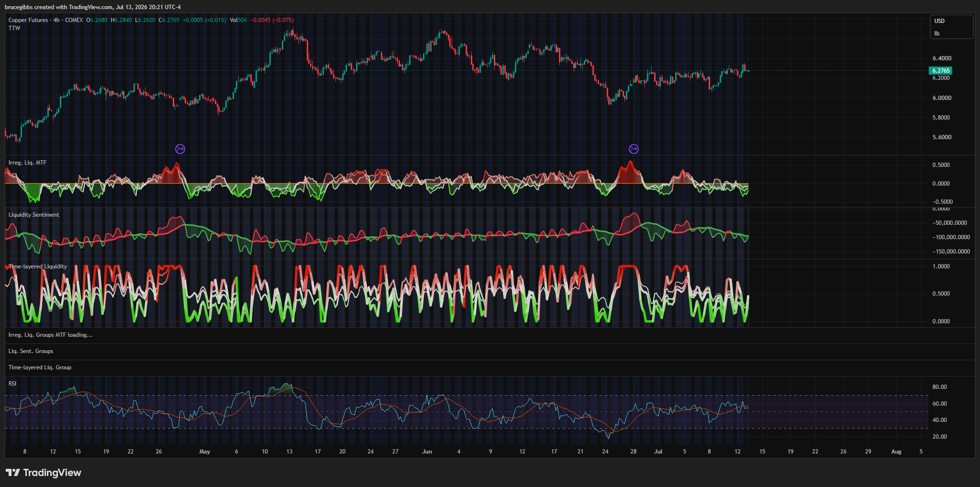
Task: Click the 27 date label on time axis
Action: tap(395, 452)
